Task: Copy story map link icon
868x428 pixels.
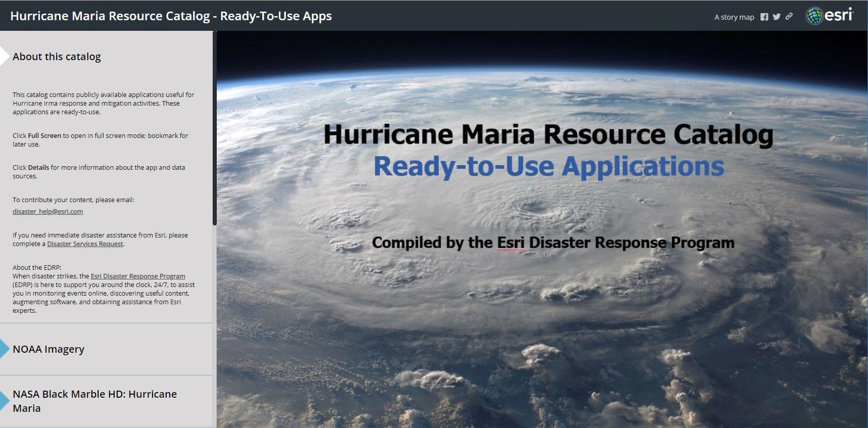Action: [789, 17]
